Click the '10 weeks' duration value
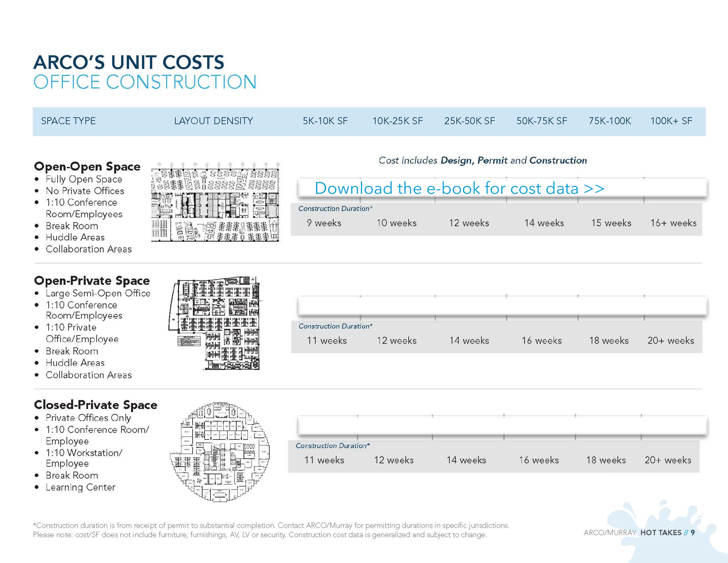The height and width of the screenshot is (563, 728). pyautogui.click(x=397, y=223)
